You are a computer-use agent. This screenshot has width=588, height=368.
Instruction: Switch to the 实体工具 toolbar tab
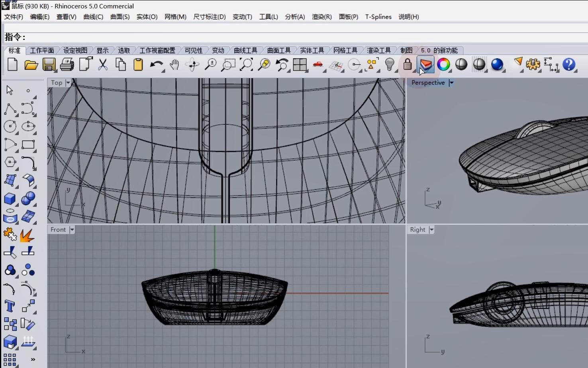tap(312, 50)
